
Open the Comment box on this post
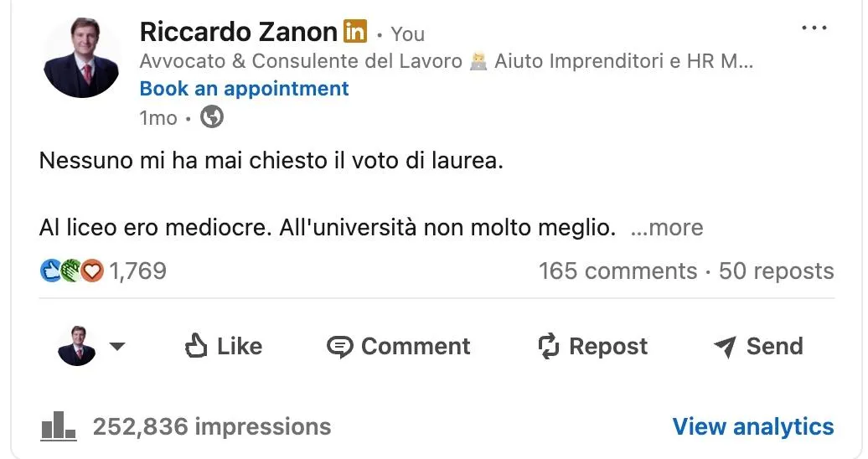[x=398, y=346]
